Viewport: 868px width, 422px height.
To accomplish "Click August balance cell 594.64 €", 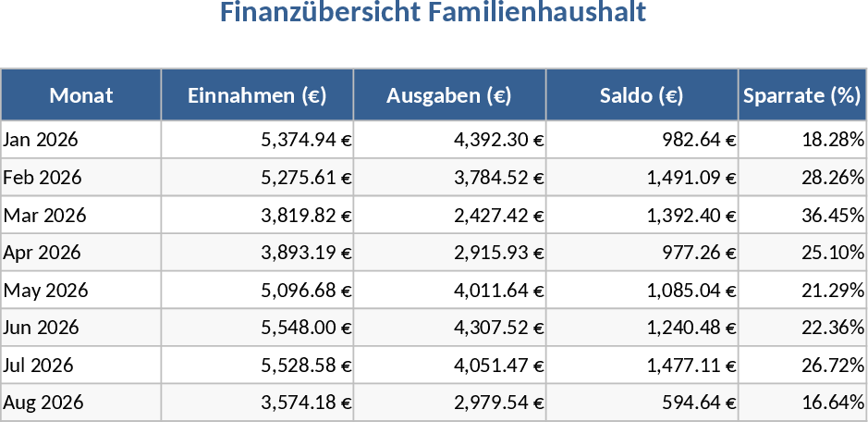I will (698, 403).
